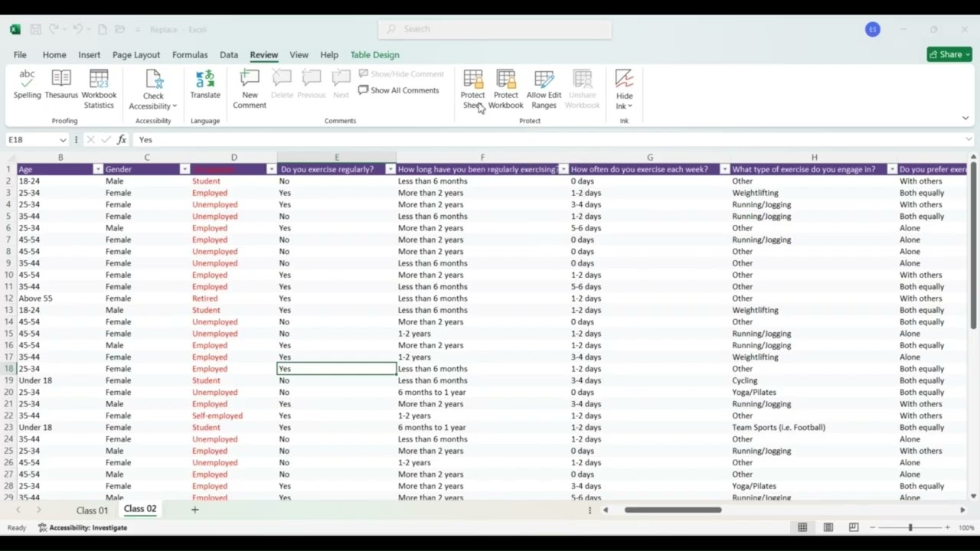
Task: Click the Search box
Action: click(x=495, y=29)
